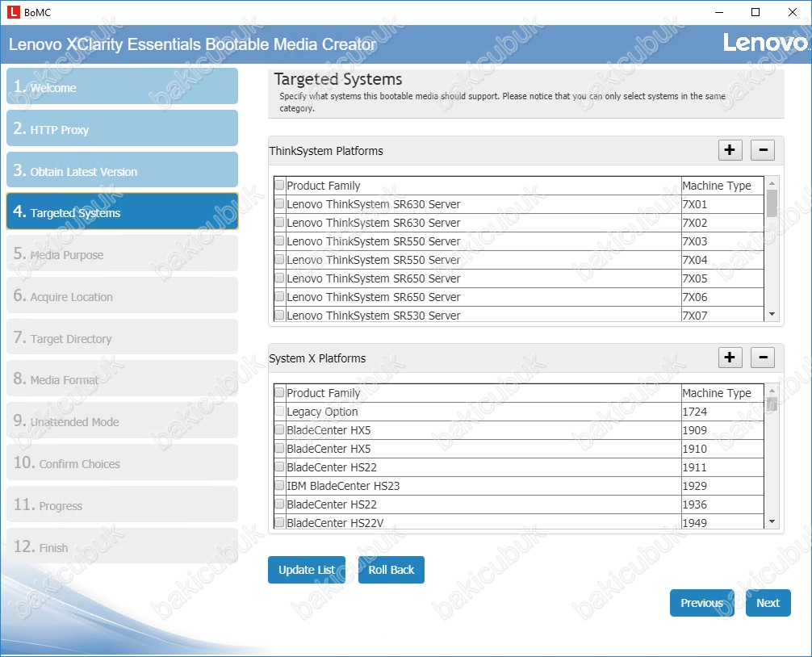Check the Legacy Option 1724 checkbox
Image resolution: width=812 pixels, height=657 pixels.
click(279, 411)
